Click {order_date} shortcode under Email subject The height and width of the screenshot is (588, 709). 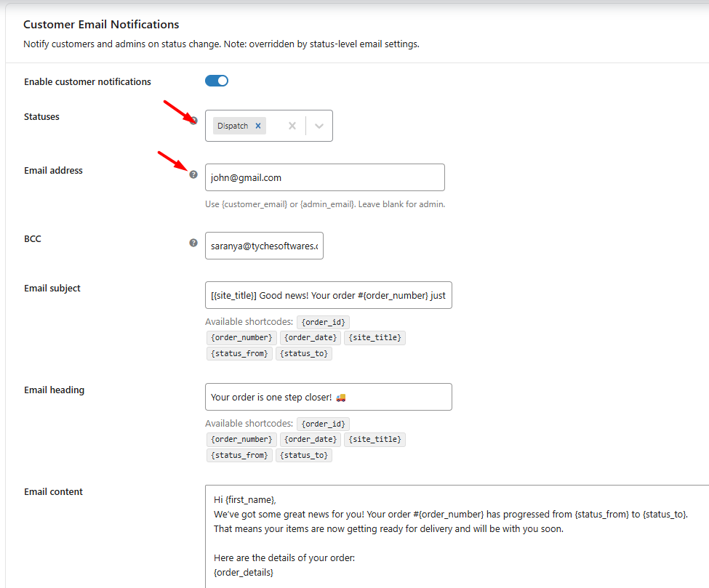(310, 338)
